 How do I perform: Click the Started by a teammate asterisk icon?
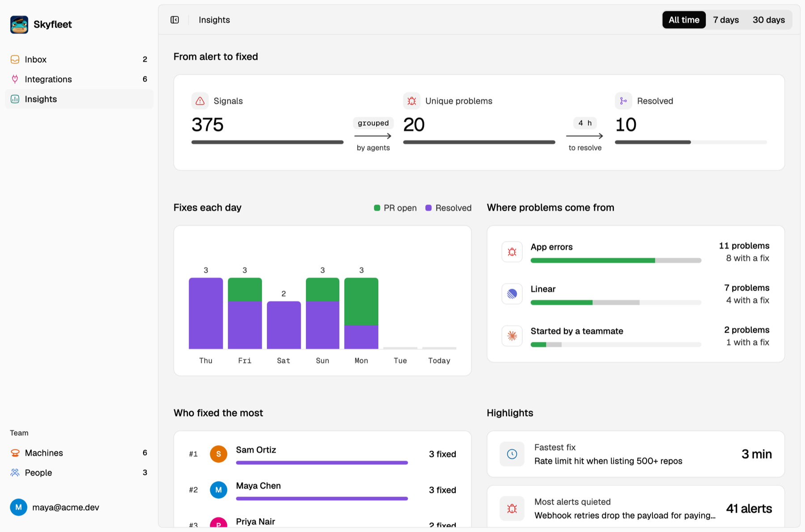click(x=512, y=336)
